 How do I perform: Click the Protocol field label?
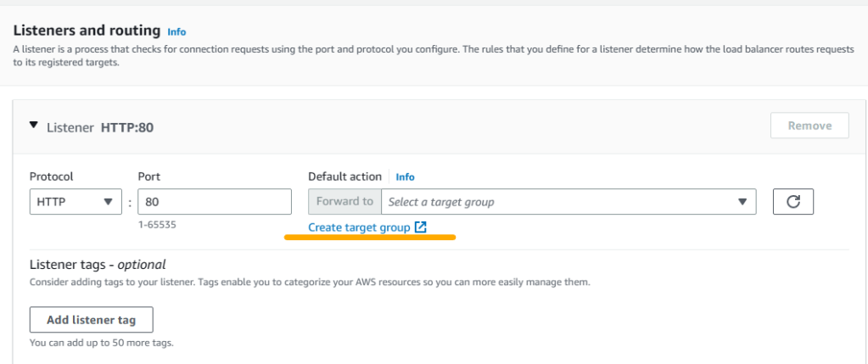click(x=52, y=176)
